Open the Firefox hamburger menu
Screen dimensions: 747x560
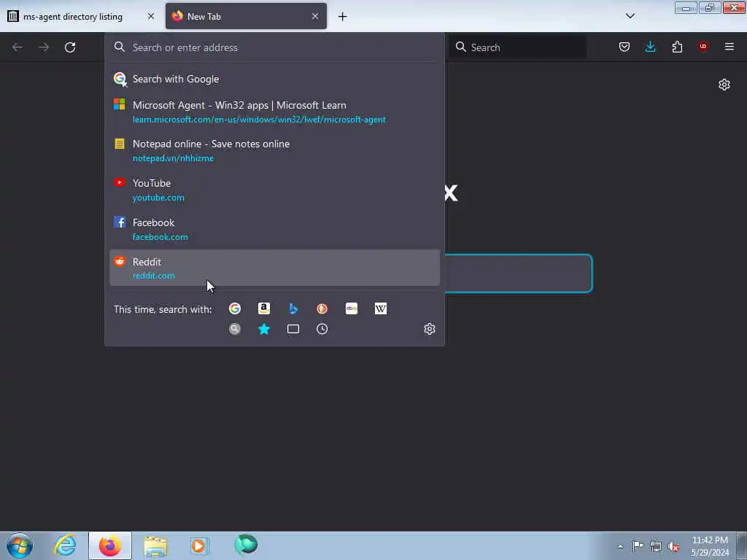(729, 47)
